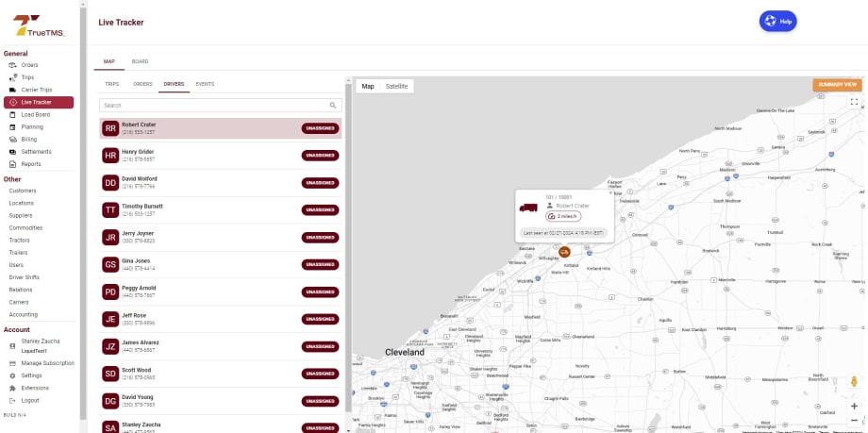This screenshot has width=868, height=433.
Task: Click the search magnifier icon in driver list
Action: click(x=333, y=106)
